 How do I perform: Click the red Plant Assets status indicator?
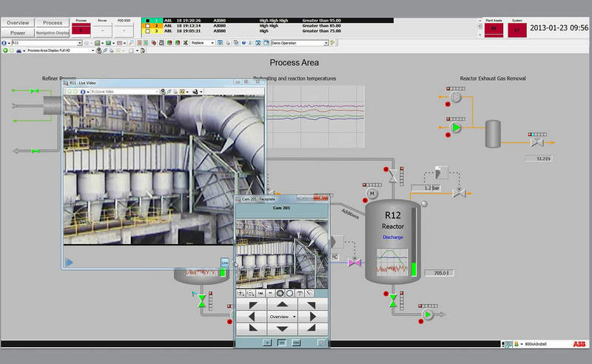(x=494, y=30)
